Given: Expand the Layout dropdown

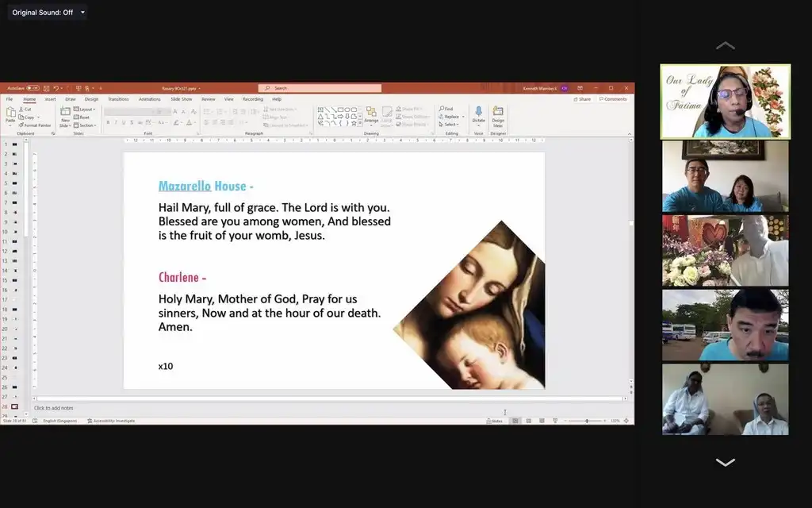Looking at the screenshot, I should 84,110.
